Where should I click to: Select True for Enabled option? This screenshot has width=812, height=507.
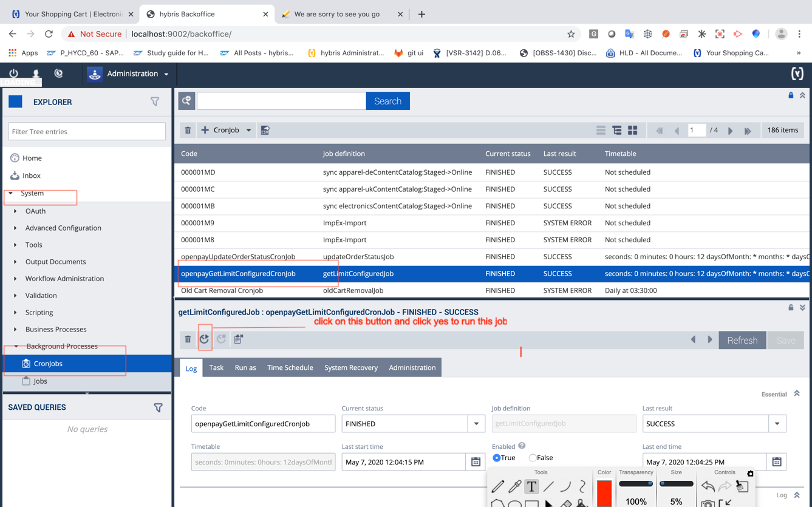pyautogui.click(x=497, y=458)
